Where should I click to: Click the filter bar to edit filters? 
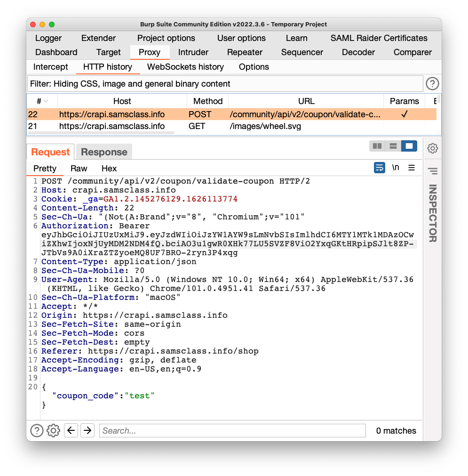225,83
